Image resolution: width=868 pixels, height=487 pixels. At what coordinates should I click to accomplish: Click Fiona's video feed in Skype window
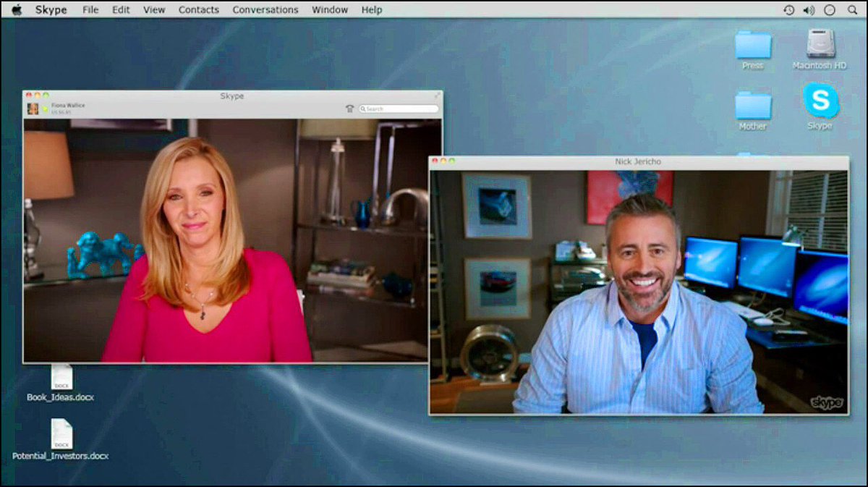click(232, 240)
